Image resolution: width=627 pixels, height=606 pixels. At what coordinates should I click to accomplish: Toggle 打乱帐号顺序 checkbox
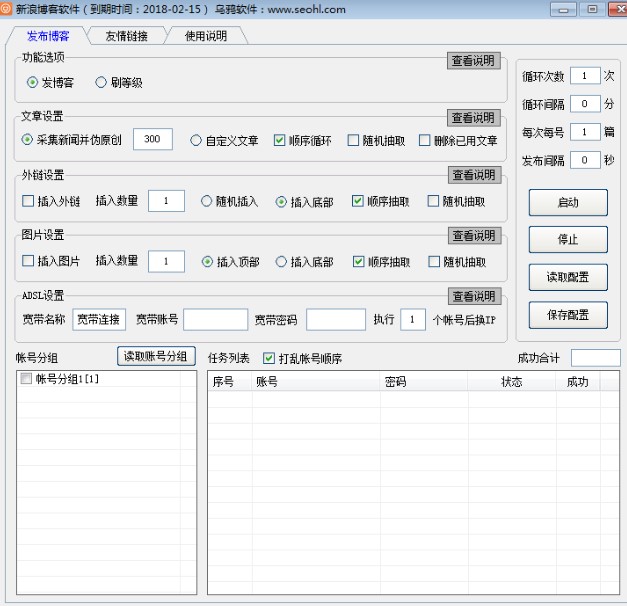[268, 358]
